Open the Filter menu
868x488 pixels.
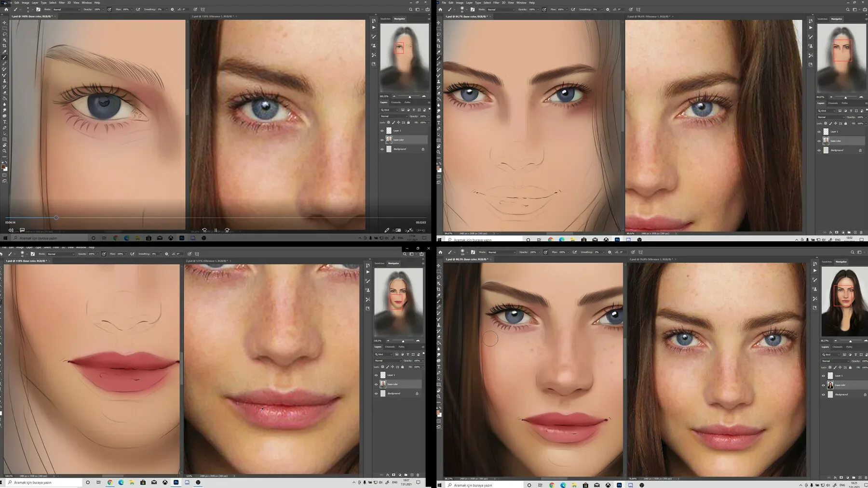(62, 2)
